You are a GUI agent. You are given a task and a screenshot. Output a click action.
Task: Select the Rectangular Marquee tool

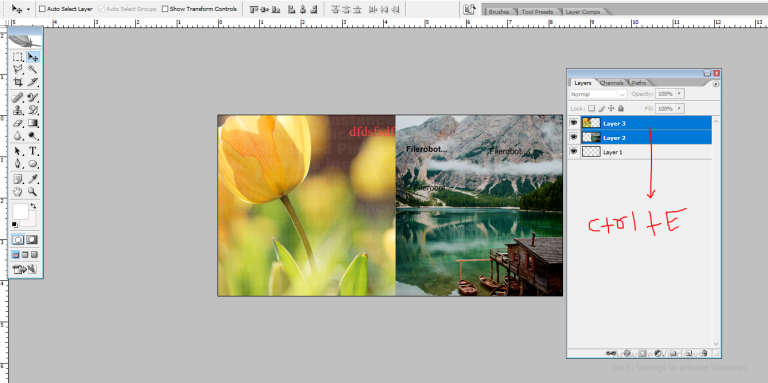(18, 57)
